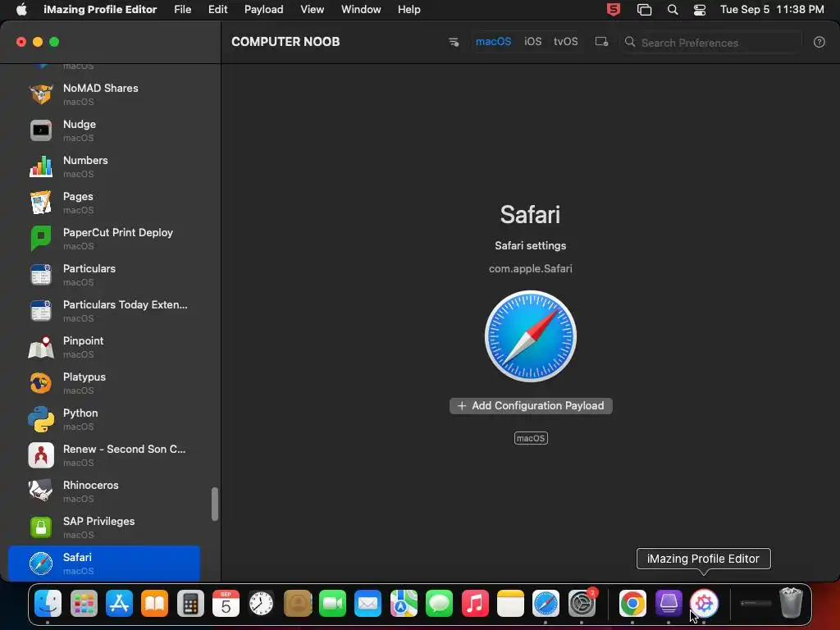Click the macOS badge under the payload button

click(531, 438)
